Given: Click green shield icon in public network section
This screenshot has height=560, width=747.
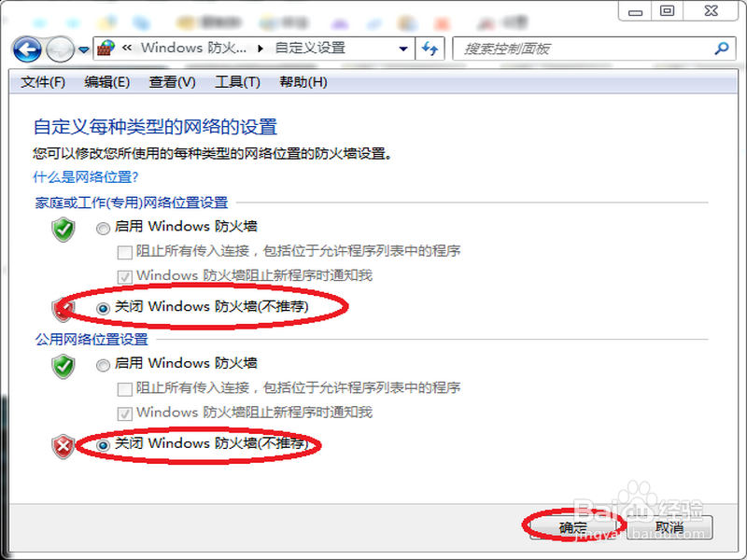Looking at the screenshot, I should (x=63, y=366).
